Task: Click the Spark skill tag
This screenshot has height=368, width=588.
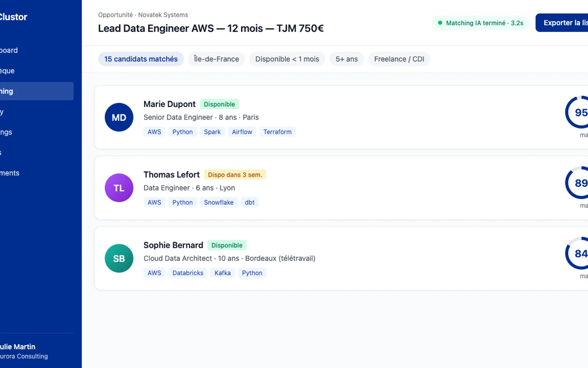Action: tap(212, 132)
